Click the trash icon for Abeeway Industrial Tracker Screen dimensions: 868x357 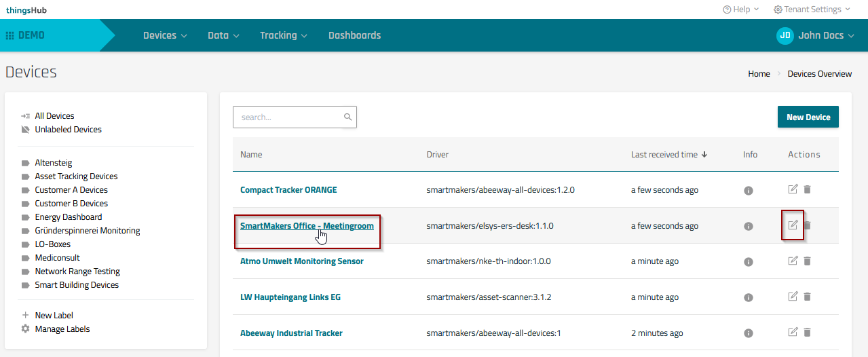click(807, 333)
